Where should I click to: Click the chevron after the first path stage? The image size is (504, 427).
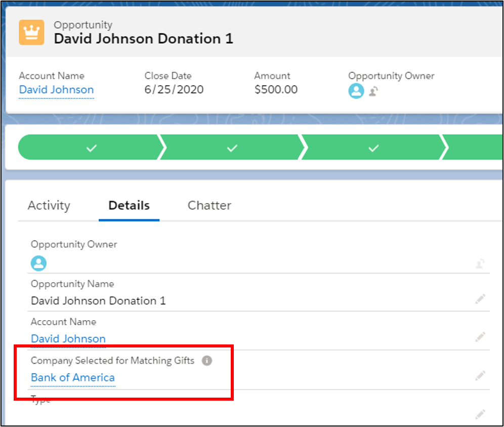[163, 147]
